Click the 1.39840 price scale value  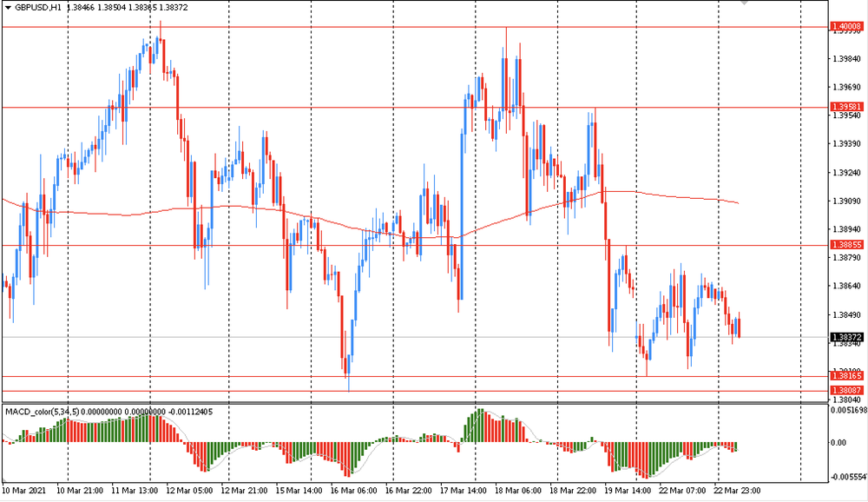pyautogui.click(x=847, y=59)
